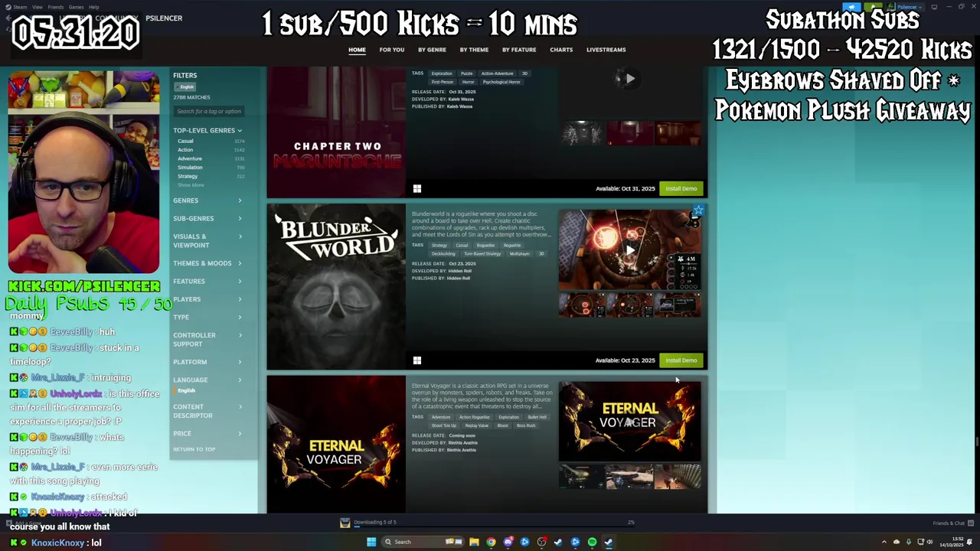Toggle Action genre filter
The width and height of the screenshot is (980, 551).
click(185, 150)
